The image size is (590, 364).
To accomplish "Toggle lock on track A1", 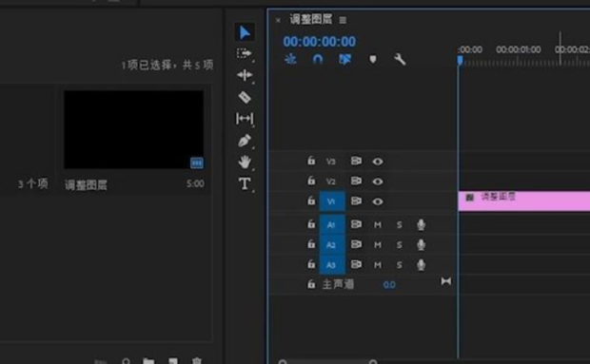I will click(311, 224).
